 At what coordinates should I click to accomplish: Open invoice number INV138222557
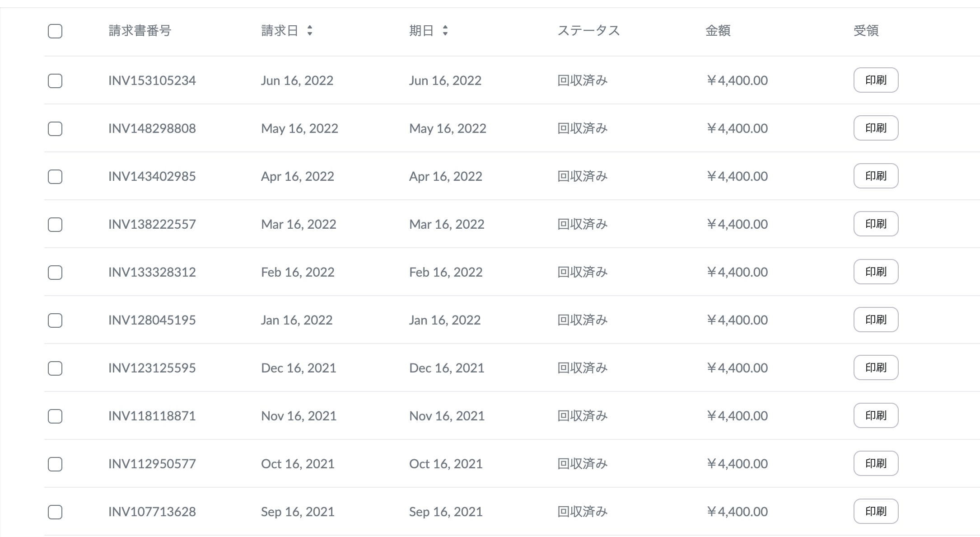coord(152,224)
